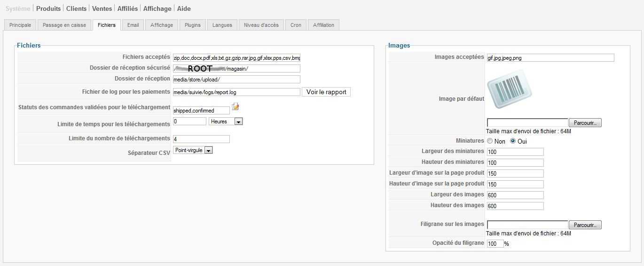
Task: Focus the 'Largeur des miniatures' field
Action: 515,152
